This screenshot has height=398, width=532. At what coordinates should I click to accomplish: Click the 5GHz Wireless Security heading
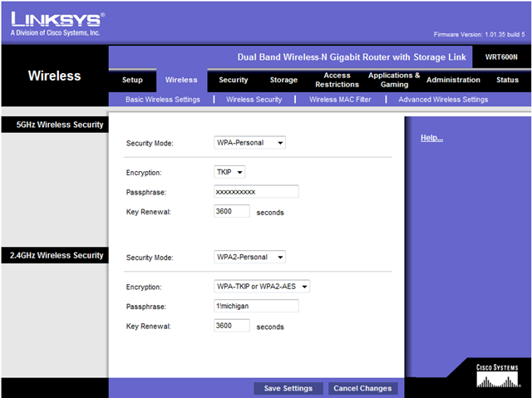tap(60, 125)
